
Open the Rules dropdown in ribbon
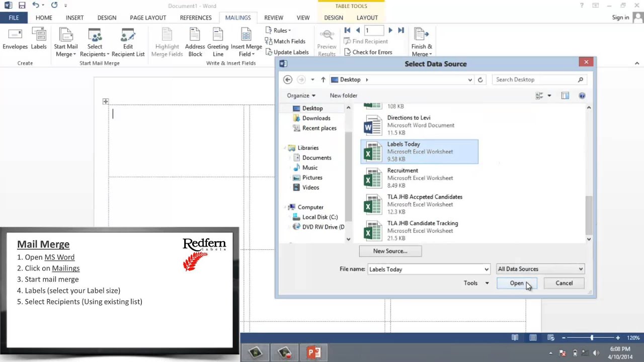click(278, 31)
